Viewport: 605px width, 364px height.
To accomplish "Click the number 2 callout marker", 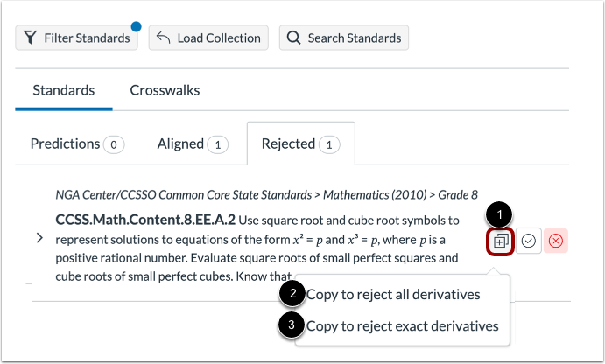I will pyautogui.click(x=292, y=294).
